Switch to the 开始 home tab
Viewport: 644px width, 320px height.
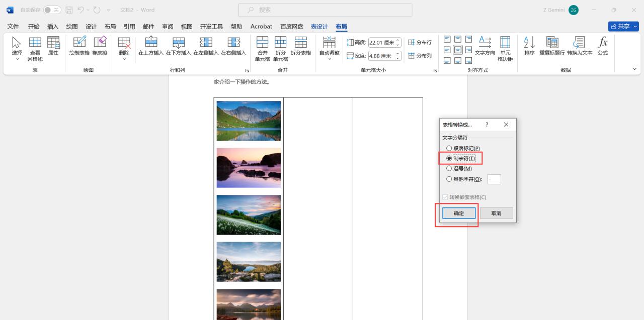pos(34,27)
